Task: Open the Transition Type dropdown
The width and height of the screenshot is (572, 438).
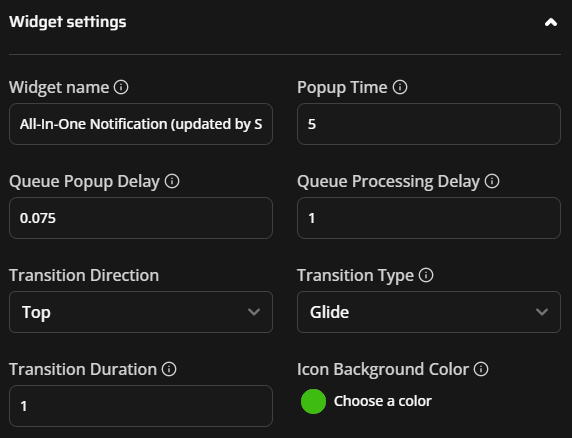Action: pos(429,312)
